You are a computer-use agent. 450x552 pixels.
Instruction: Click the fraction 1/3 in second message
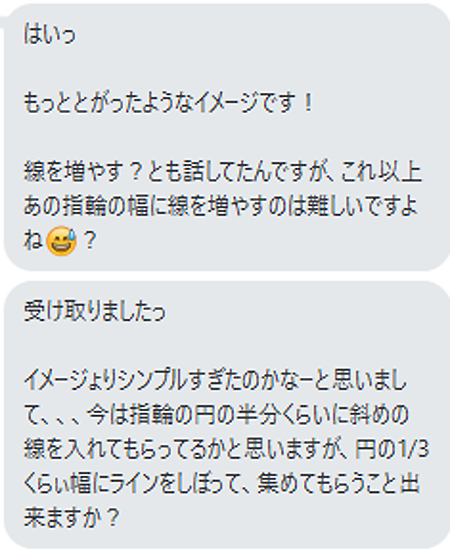413,449
